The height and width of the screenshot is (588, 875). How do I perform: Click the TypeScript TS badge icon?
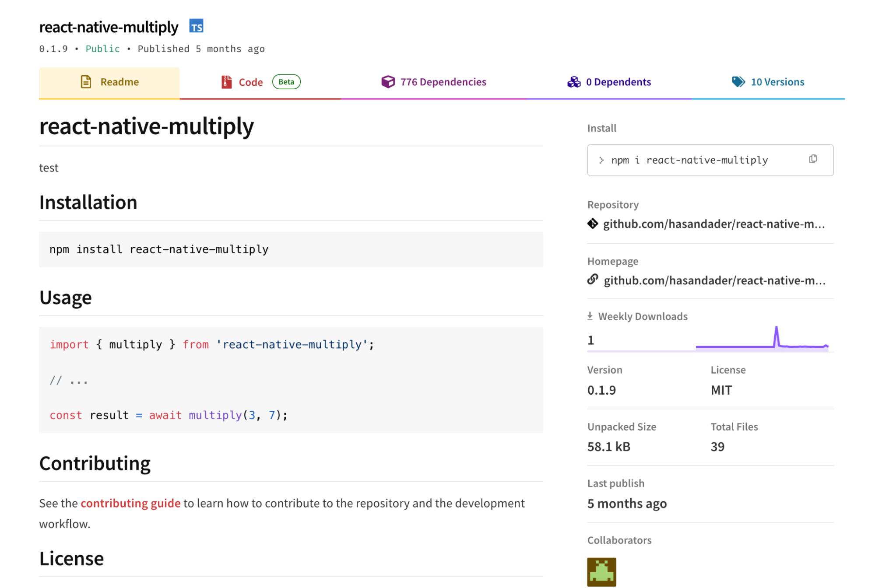point(196,26)
